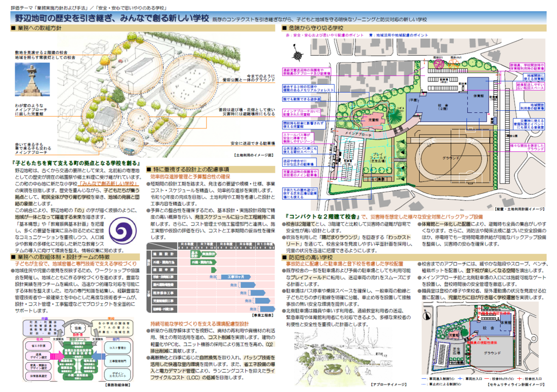Click callout 地域開放利用者の駐車場
This screenshot has height=392, width=557.
(x=532, y=106)
